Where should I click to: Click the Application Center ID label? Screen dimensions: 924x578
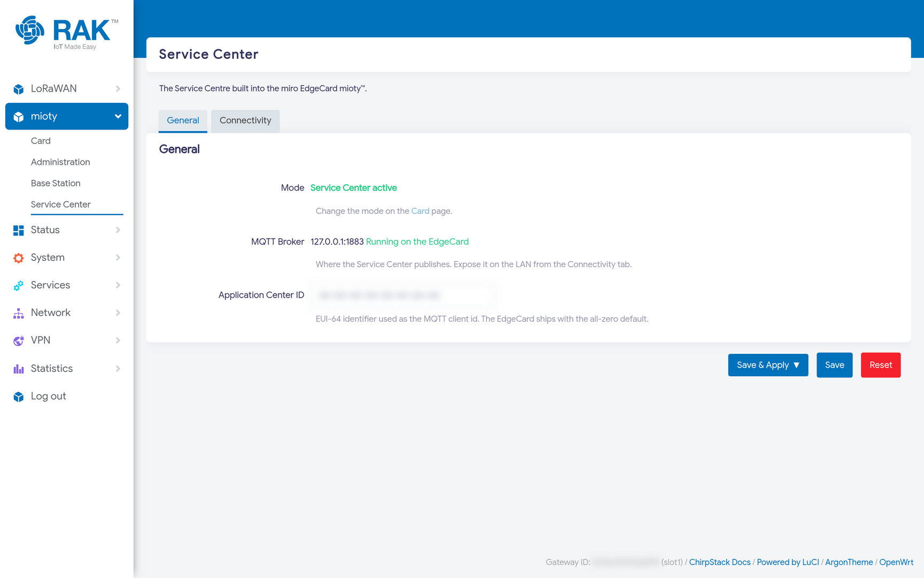(261, 295)
